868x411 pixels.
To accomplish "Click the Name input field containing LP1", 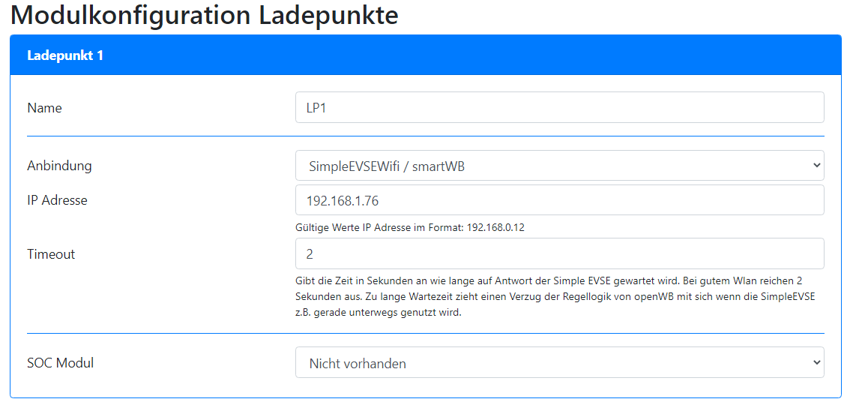I will click(559, 107).
